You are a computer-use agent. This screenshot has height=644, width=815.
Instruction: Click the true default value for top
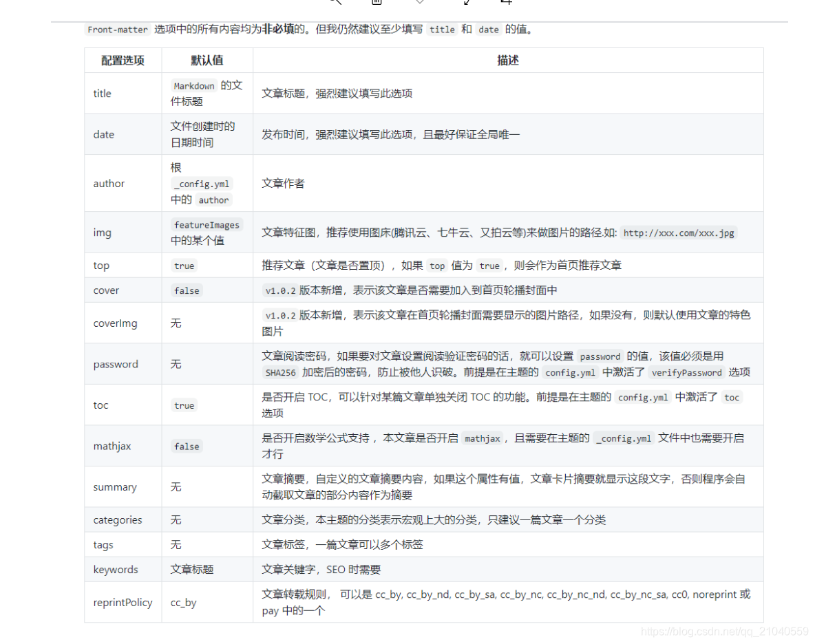pos(184,266)
